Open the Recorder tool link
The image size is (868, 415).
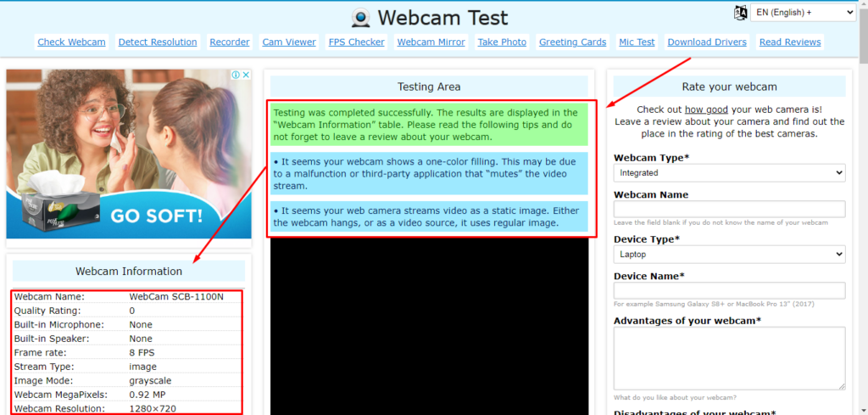[x=230, y=42]
